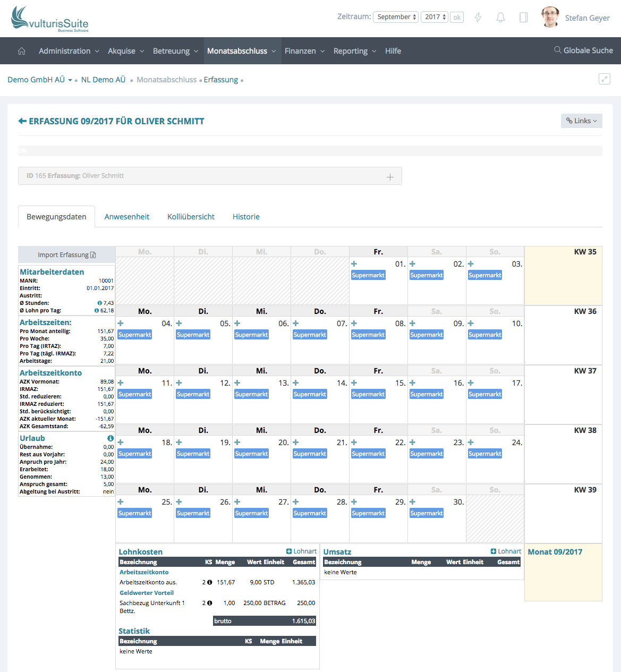Click the back arrow before Erfassung 09/2017
This screenshot has width=621, height=672.
(22, 121)
